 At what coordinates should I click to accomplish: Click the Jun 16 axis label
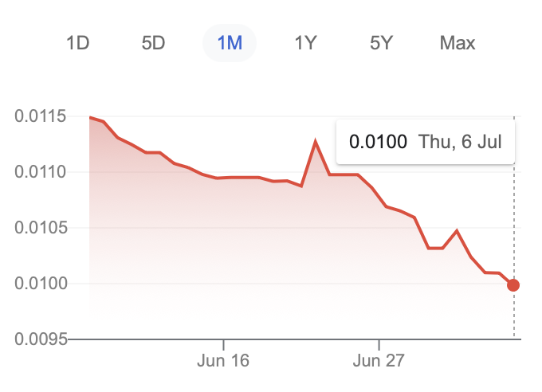pyautogui.click(x=223, y=361)
